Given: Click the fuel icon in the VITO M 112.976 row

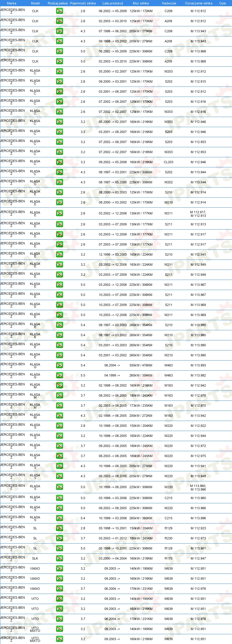Looking at the screenshot, I should 59,619.
